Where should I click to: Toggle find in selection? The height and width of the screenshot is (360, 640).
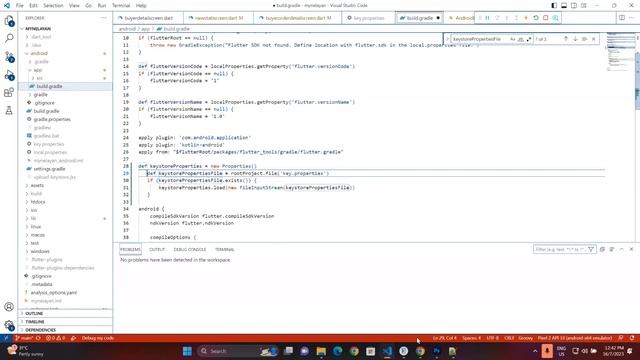(584, 39)
